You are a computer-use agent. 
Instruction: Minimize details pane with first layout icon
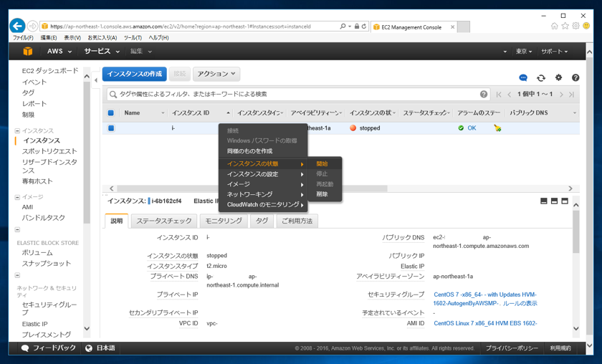544,201
